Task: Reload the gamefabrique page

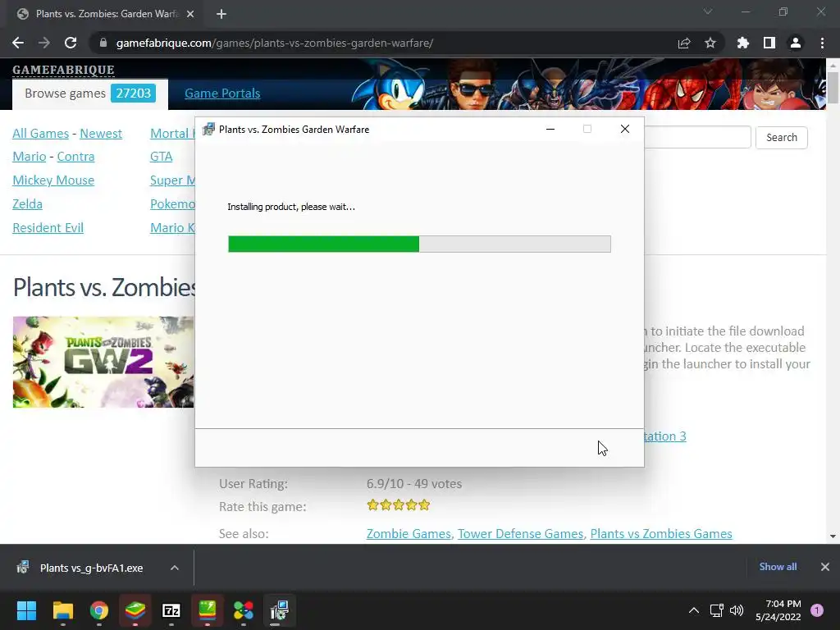Action: [71, 43]
